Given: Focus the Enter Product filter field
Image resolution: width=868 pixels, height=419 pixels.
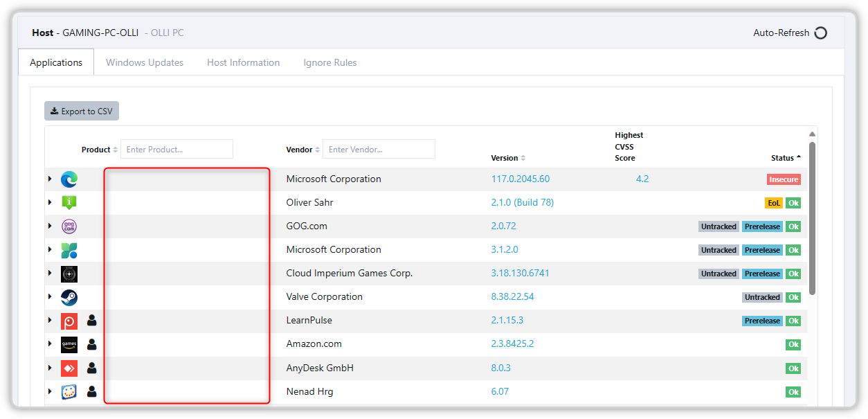Looking at the screenshot, I should tap(177, 149).
